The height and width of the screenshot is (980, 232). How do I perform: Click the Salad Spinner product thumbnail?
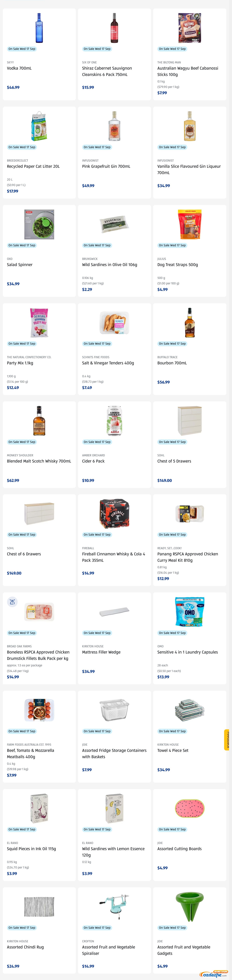tap(39, 224)
